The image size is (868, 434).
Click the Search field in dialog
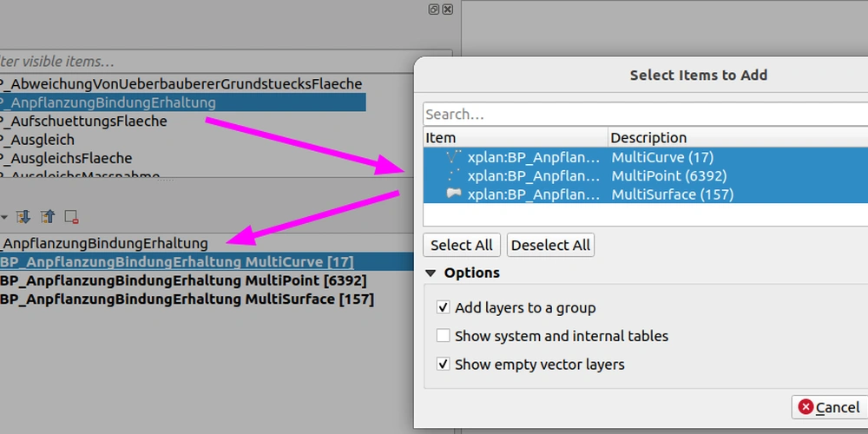click(x=646, y=115)
